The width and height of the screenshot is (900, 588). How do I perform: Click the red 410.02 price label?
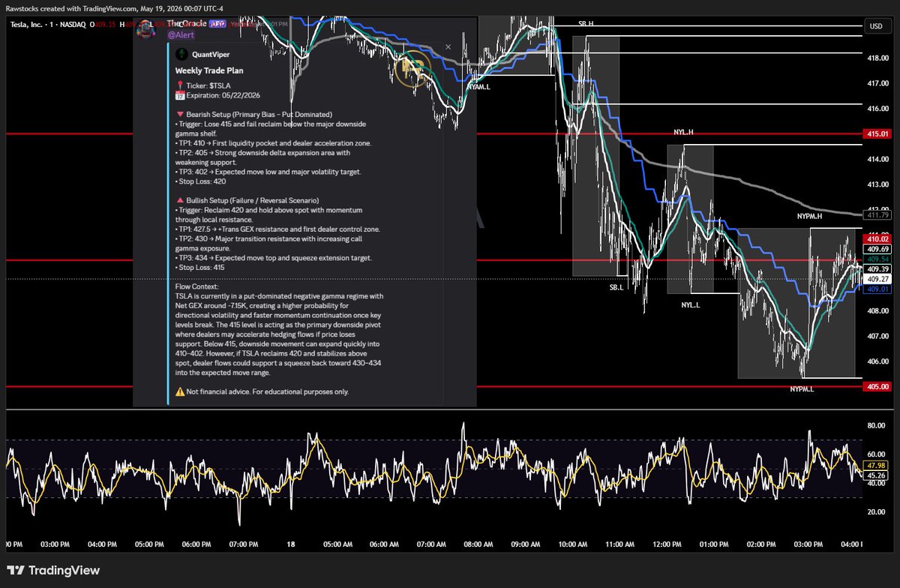pyautogui.click(x=877, y=239)
